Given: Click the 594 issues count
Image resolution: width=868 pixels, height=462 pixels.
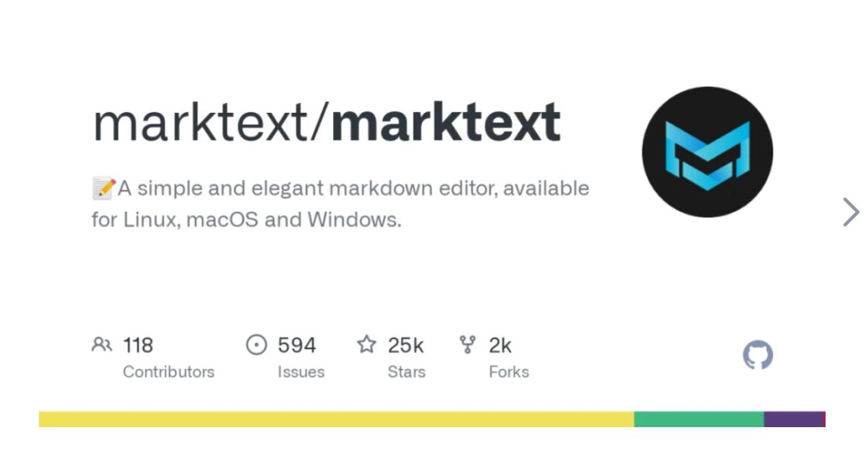Looking at the screenshot, I should coord(297,345).
